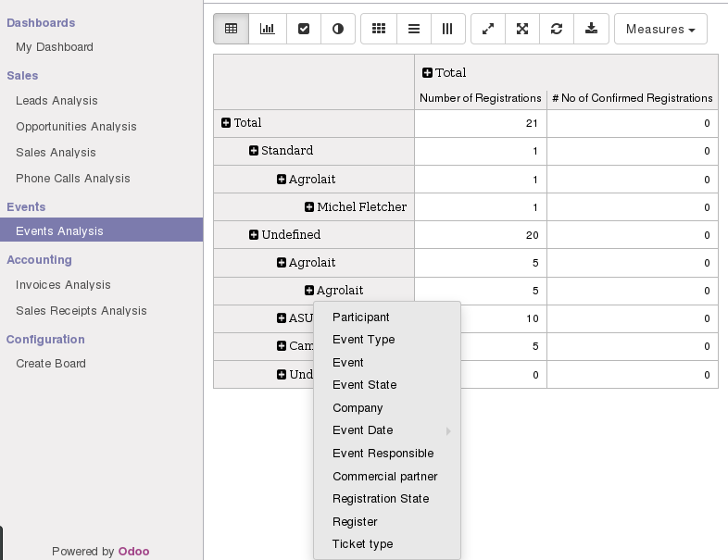Expand the Michel Fletcher row
Screen dimensions: 728x560
309,207
